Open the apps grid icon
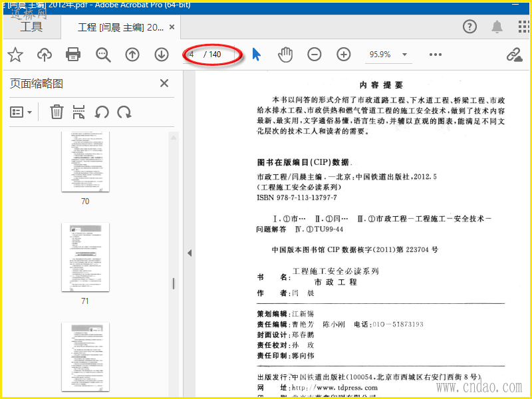 (524, 27)
